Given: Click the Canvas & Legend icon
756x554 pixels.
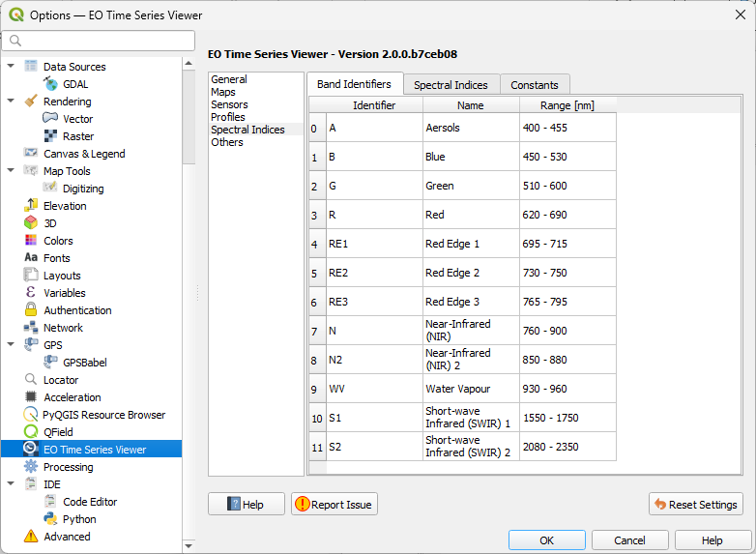Looking at the screenshot, I should click(x=31, y=153).
